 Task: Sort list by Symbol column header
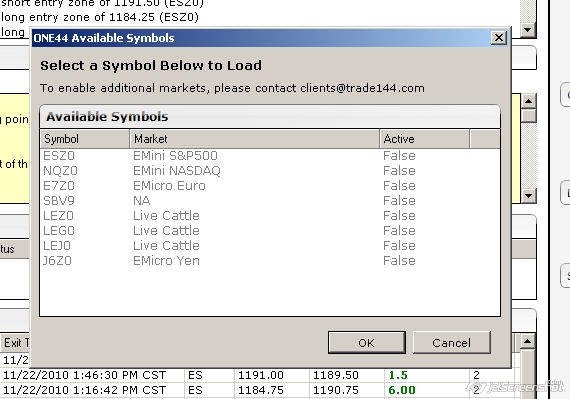(85, 139)
